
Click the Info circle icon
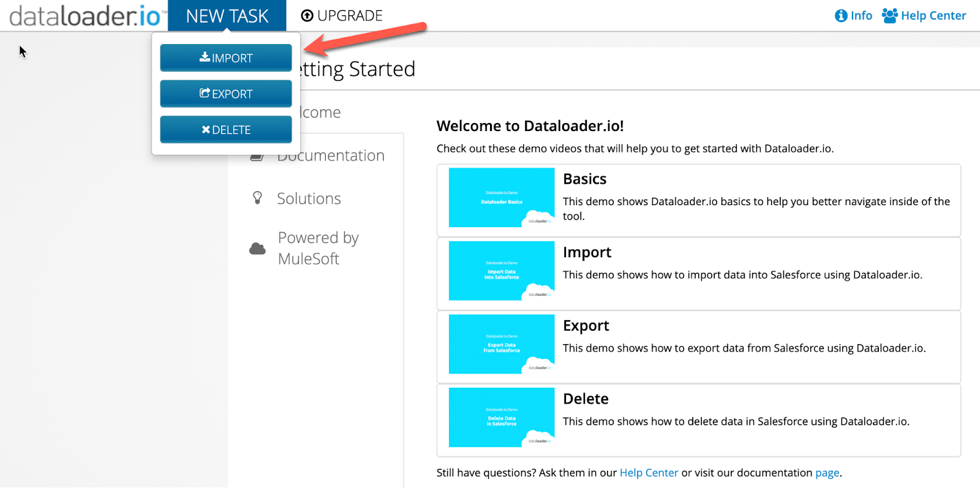click(x=842, y=16)
